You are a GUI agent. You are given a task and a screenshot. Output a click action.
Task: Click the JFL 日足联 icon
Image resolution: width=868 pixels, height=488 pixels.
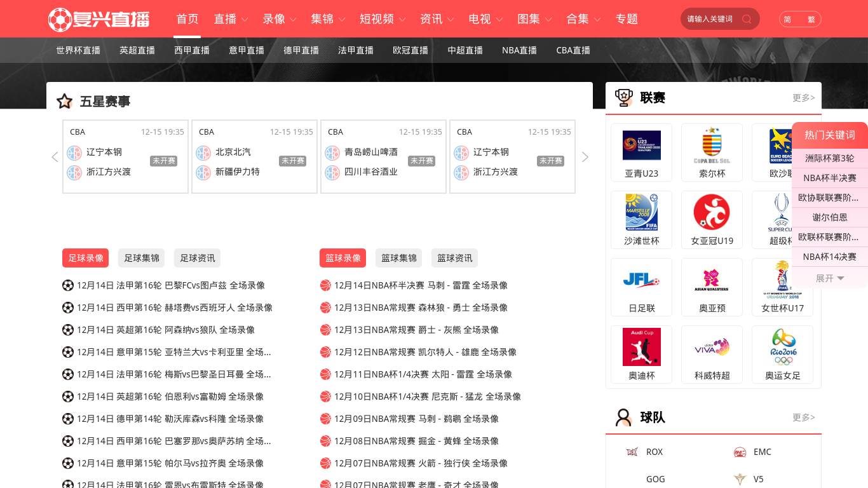pyautogui.click(x=641, y=280)
